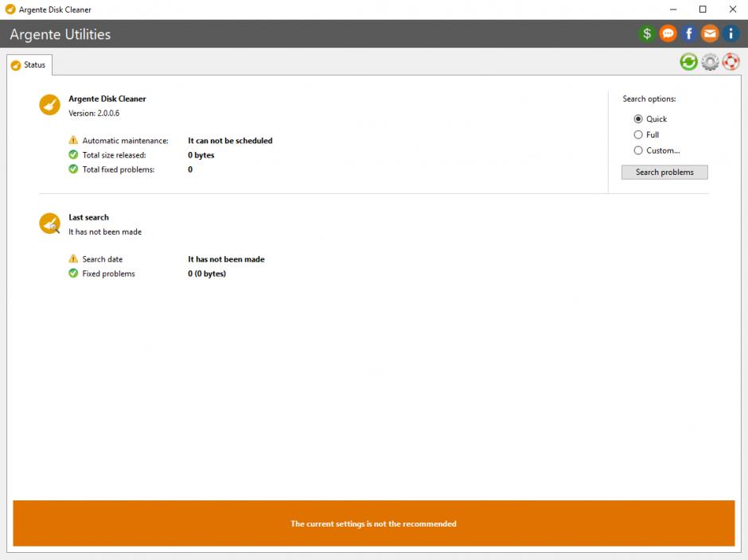748x560 pixels.
Task: Click the orange settings not recommended banner
Action: (x=373, y=523)
